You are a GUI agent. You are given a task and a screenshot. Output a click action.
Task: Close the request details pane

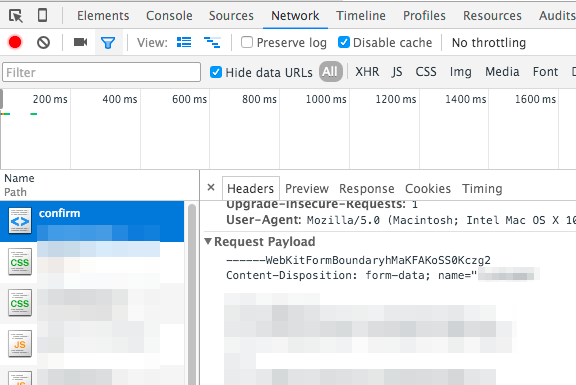pos(211,187)
